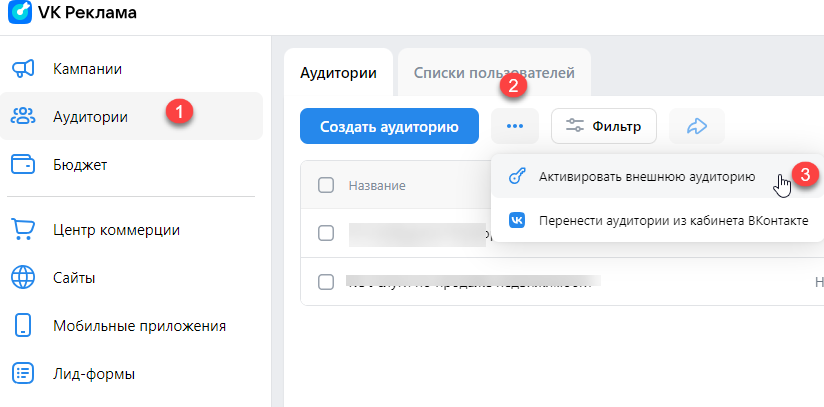Check the second audience row checkbox
This screenshot has width=824, height=407.
tap(326, 282)
